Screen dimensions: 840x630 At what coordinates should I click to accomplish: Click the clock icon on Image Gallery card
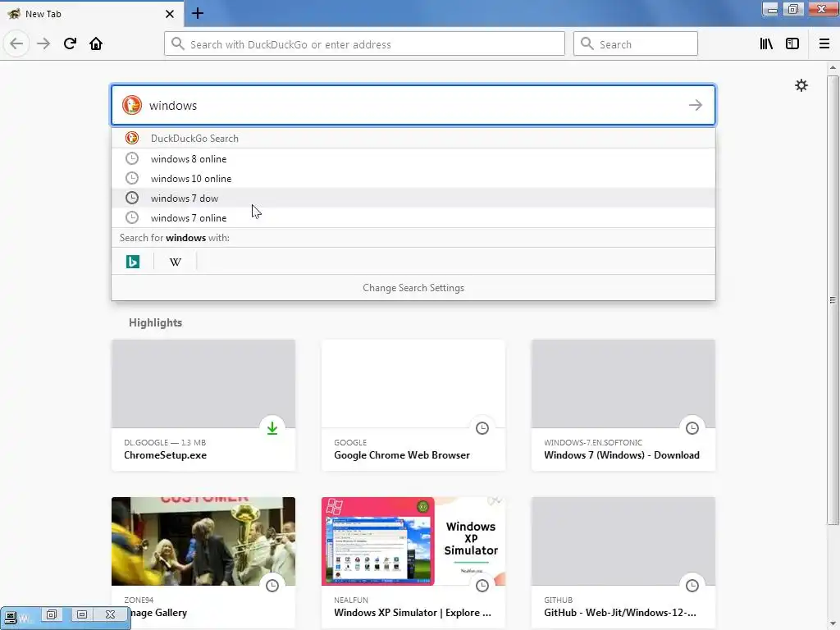(x=272, y=585)
